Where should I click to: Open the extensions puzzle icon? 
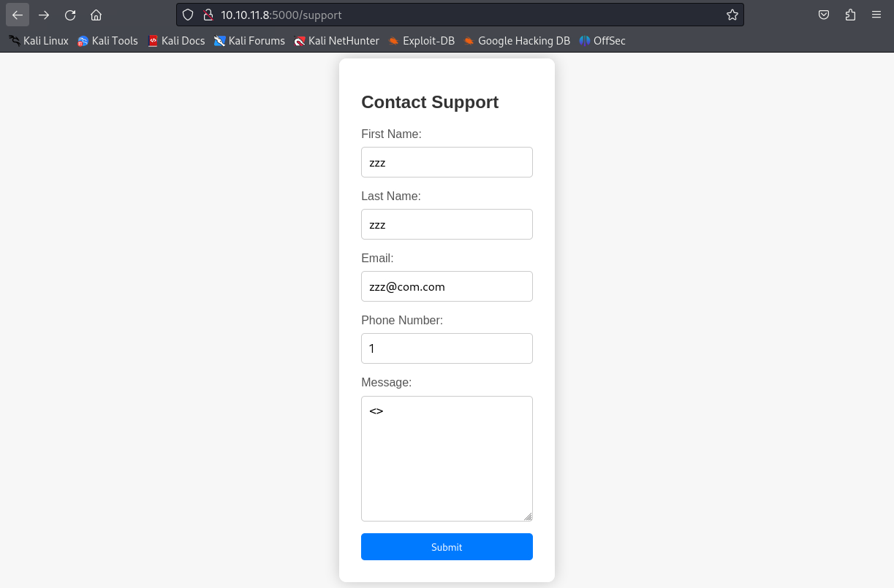coord(850,15)
